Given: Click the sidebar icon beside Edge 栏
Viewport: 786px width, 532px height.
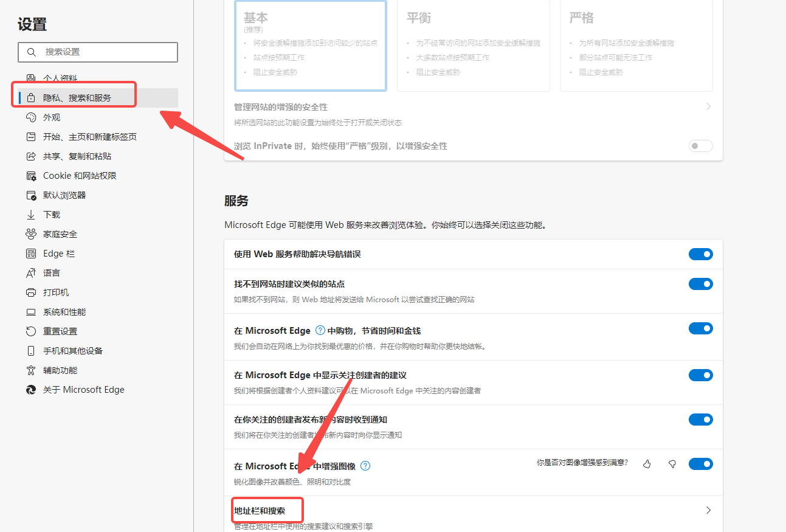Looking at the screenshot, I should pos(31,254).
